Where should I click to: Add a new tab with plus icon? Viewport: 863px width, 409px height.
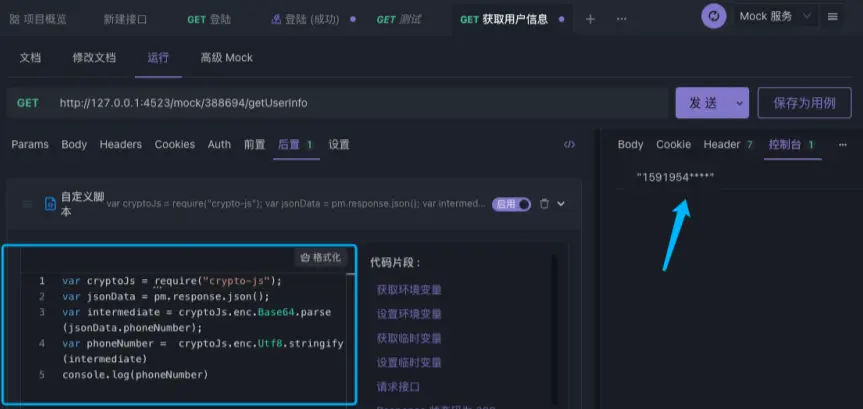coord(590,19)
